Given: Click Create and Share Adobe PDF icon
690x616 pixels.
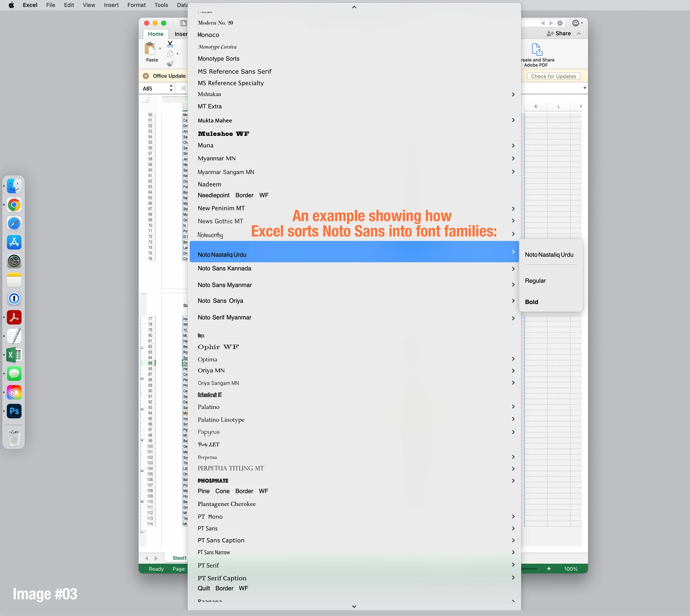Looking at the screenshot, I should click(537, 49).
